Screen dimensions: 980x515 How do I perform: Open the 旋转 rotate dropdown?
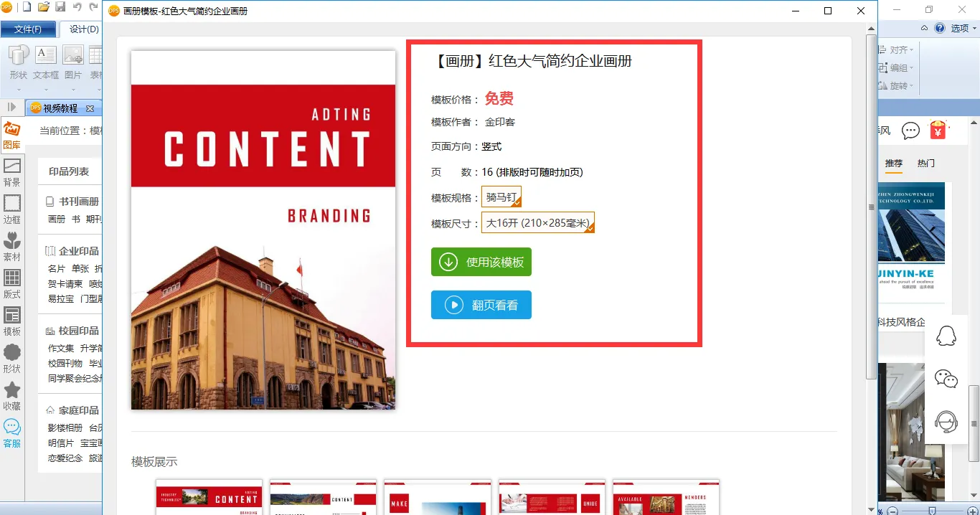(897, 86)
